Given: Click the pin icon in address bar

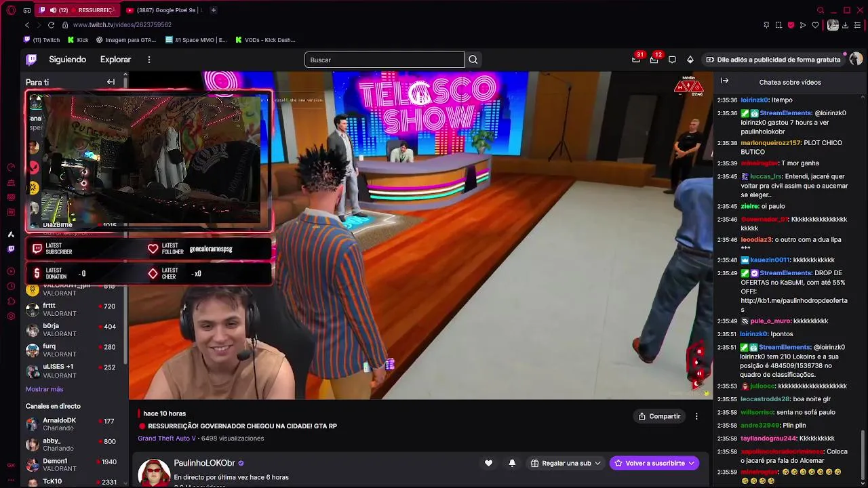Looking at the screenshot, I should (766, 25).
